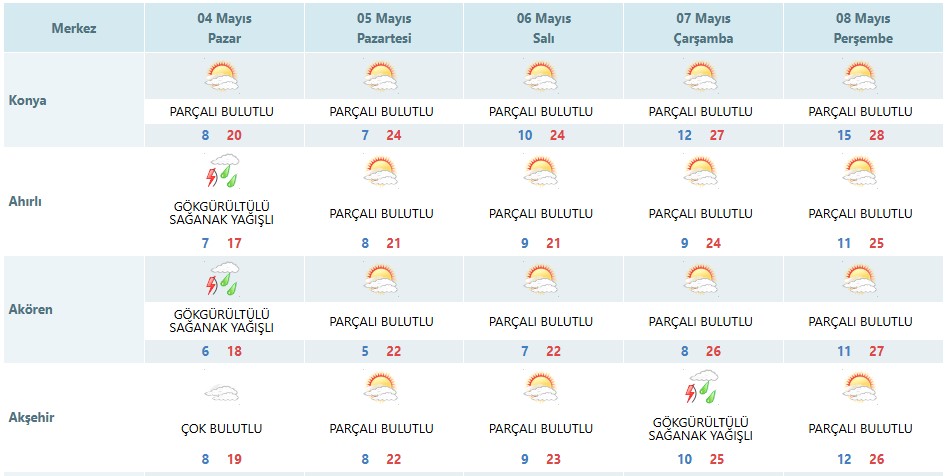Click Akören partly cloudy icon on Pazartesi
947x476 pixels.
(381, 279)
